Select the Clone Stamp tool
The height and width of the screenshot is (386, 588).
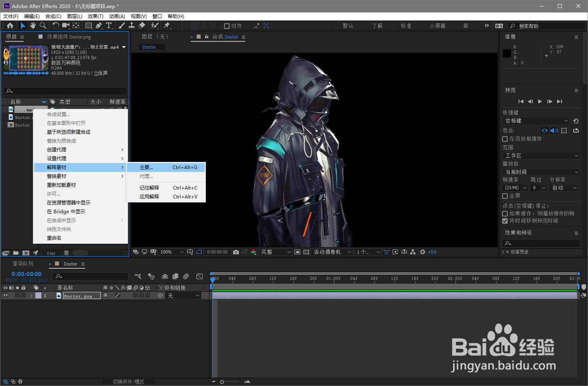click(x=132, y=26)
